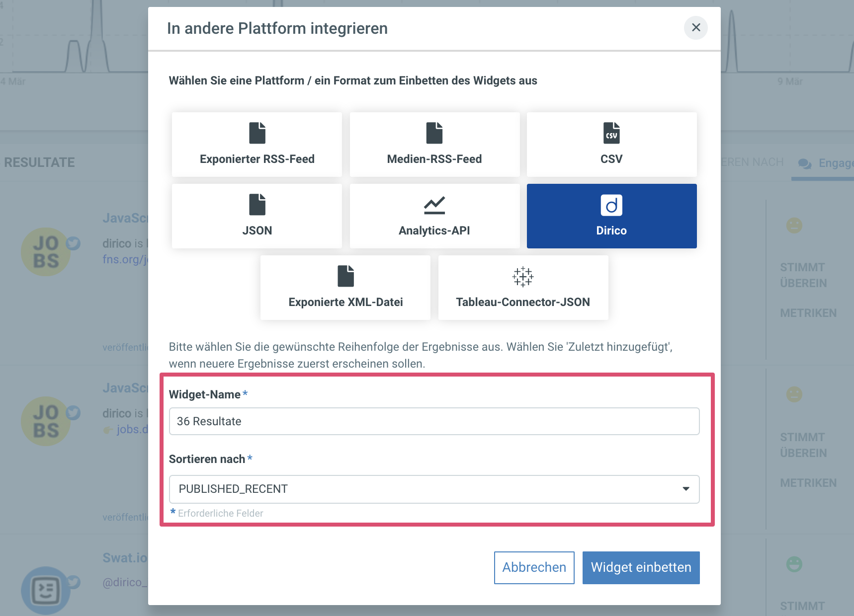Click the Dirico label text
This screenshot has width=854, height=616.
[x=611, y=231]
